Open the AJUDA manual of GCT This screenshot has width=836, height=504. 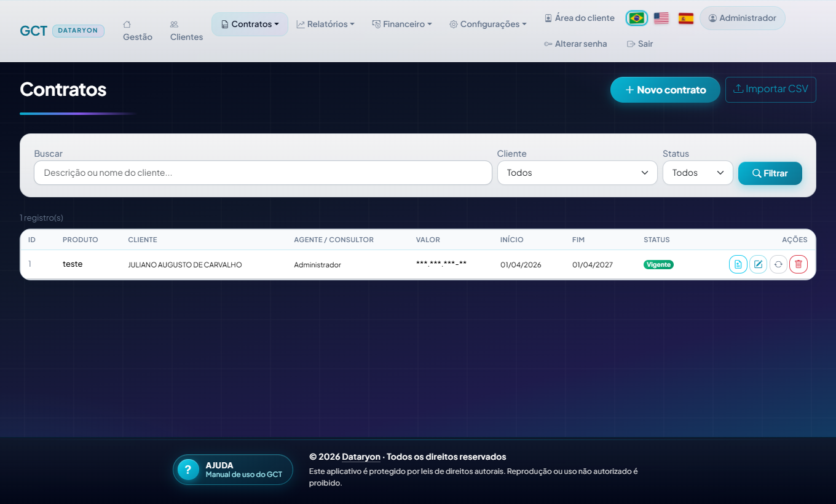[233, 470]
